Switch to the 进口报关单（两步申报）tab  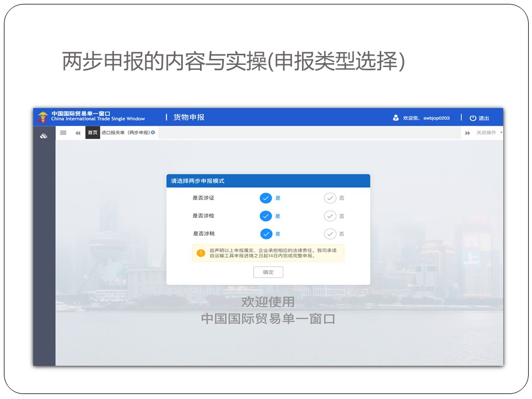tap(125, 133)
